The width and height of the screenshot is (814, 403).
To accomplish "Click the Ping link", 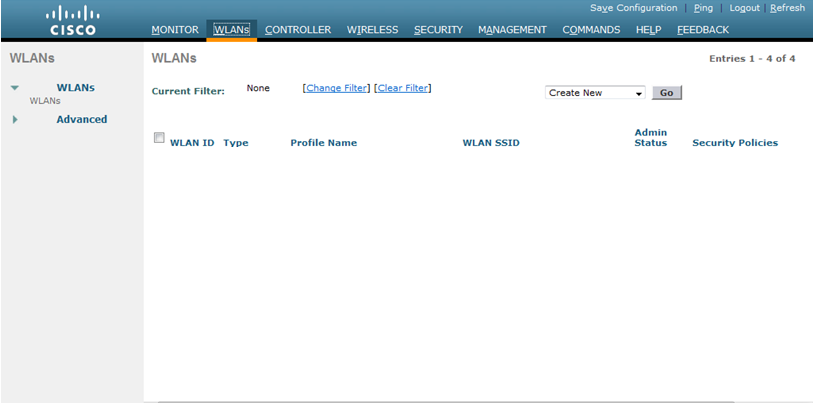I will (703, 8).
